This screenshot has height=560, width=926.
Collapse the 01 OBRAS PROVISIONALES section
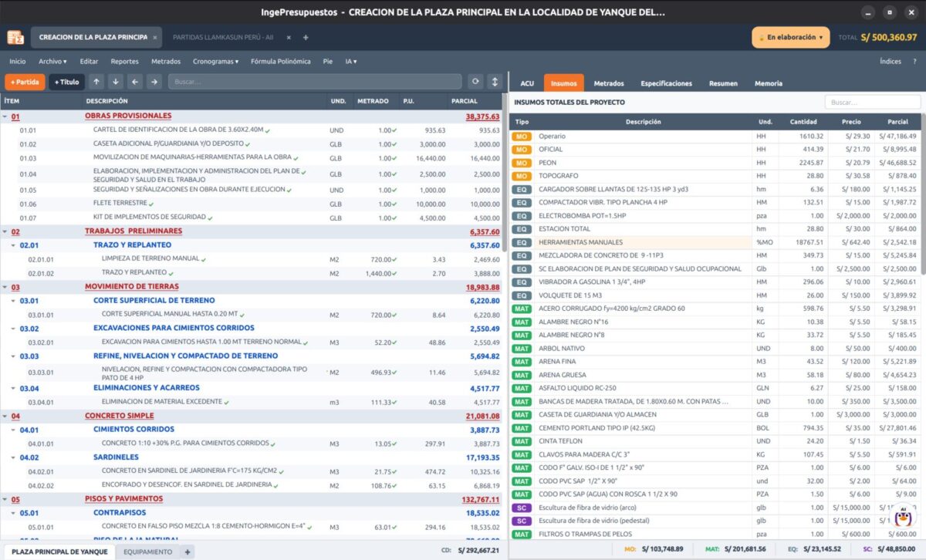pos(5,116)
